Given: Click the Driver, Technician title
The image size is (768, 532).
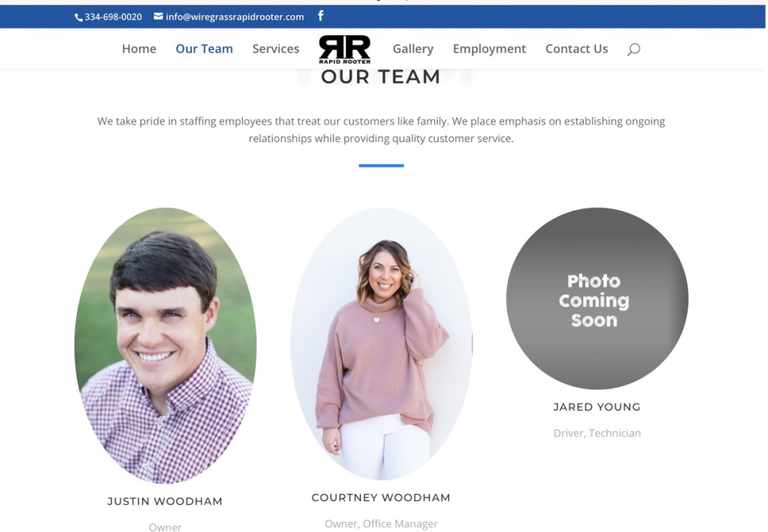Looking at the screenshot, I should click(597, 433).
